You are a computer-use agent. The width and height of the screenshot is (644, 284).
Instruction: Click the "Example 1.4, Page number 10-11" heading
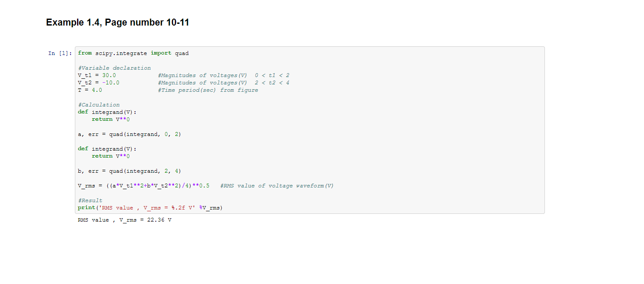pyautogui.click(x=117, y=23)
